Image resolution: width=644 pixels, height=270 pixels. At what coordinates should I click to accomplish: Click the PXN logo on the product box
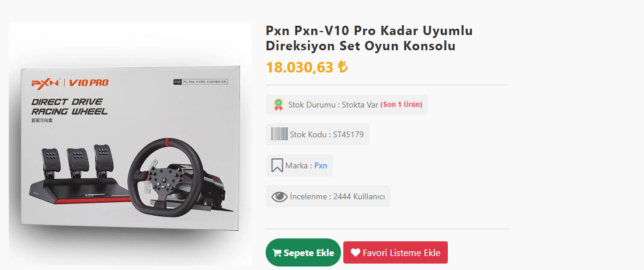pyautogui.click(x=46, y=82)
